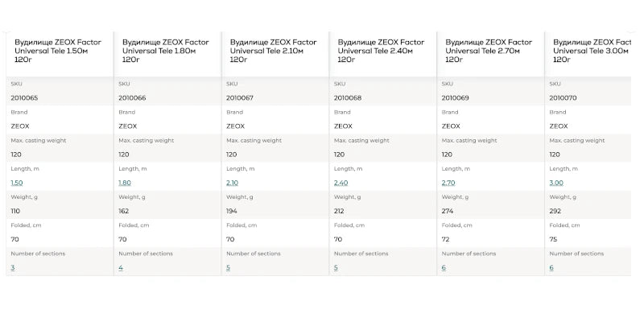The height and width of the screenshot is (322, 644).
Task: Click sections link 6 for the 3.00м rod
Action: point(552,267)
